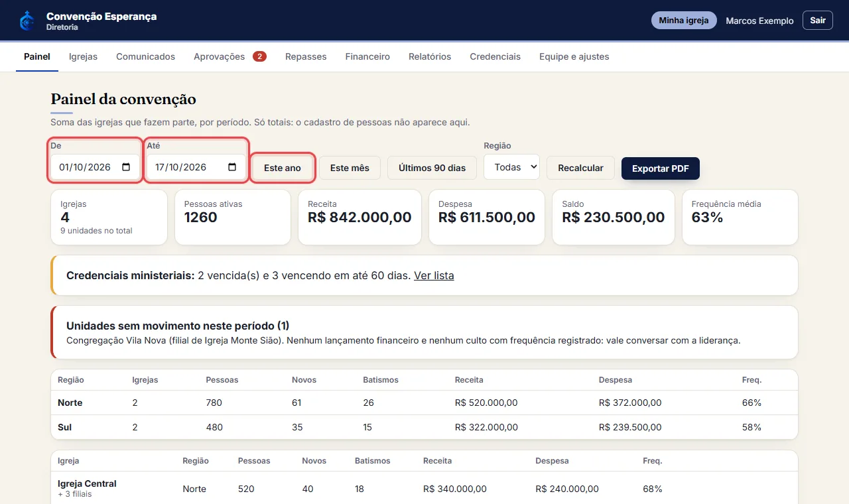Viewport: 849px width, 504px height.
Task: Click the Saldo value R$ 230.500,00
Action: pyautogui.click(x=613, y=218)
